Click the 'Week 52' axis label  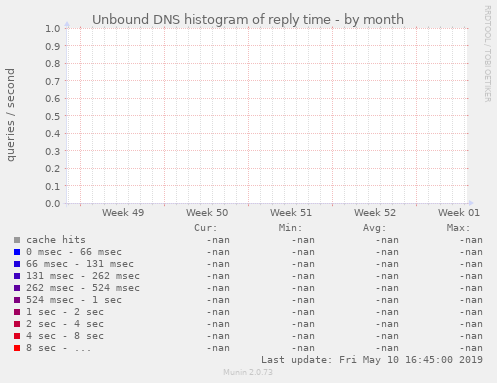[x=375, y=213]
